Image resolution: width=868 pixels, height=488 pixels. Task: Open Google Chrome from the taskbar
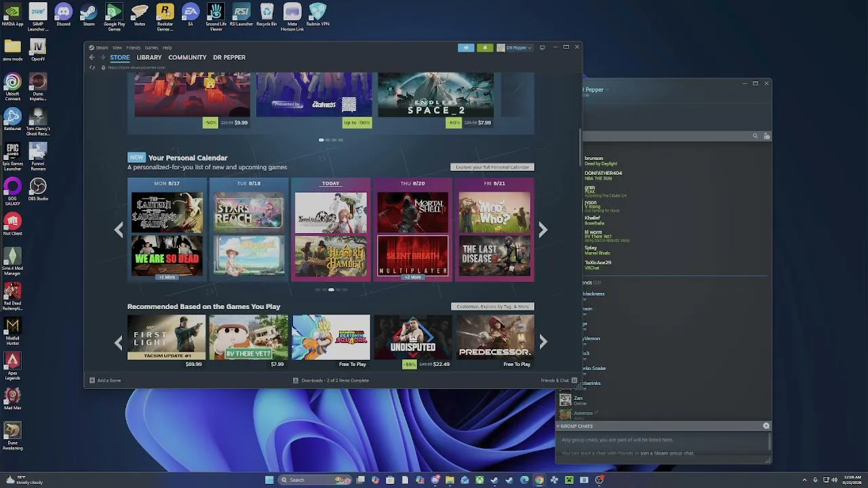tap(539, 480)
